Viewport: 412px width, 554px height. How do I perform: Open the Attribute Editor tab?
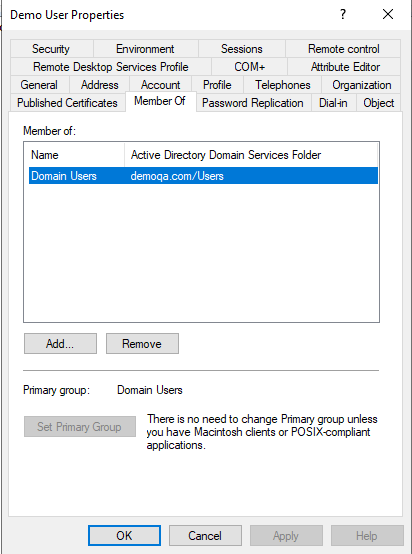(345, 67)
